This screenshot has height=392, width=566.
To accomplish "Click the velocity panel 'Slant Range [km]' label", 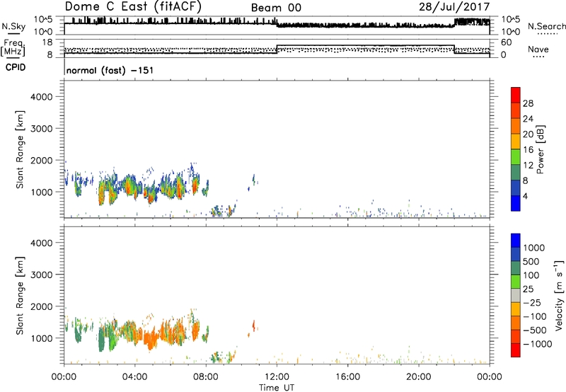I will coord(20,296).
